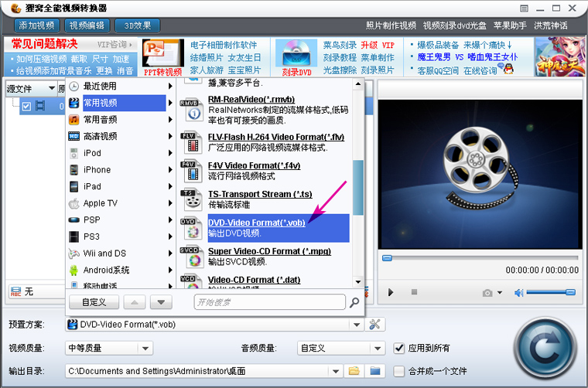The width and height of the screenshot is (588, 388).
Task: Click the SVCD format icon
Action: click(x=191, y=257)
